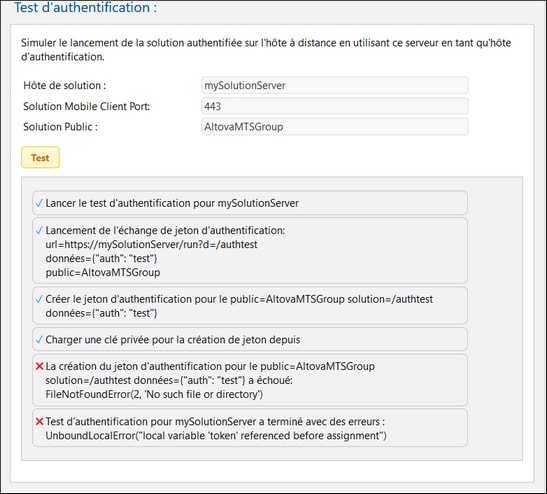Click 'public=AltovaMTSGroup' line in the log

103,272
